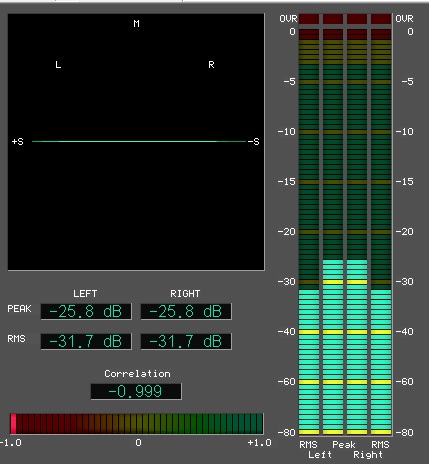Click the correlation meter bar
429x464 pixels.
pos(136,424)
